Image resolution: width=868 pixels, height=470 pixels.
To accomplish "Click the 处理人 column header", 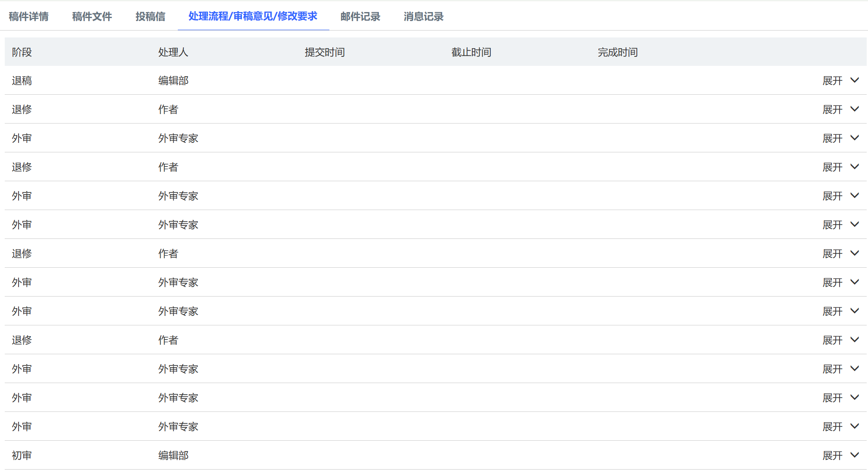I will (x=173, y=52).
